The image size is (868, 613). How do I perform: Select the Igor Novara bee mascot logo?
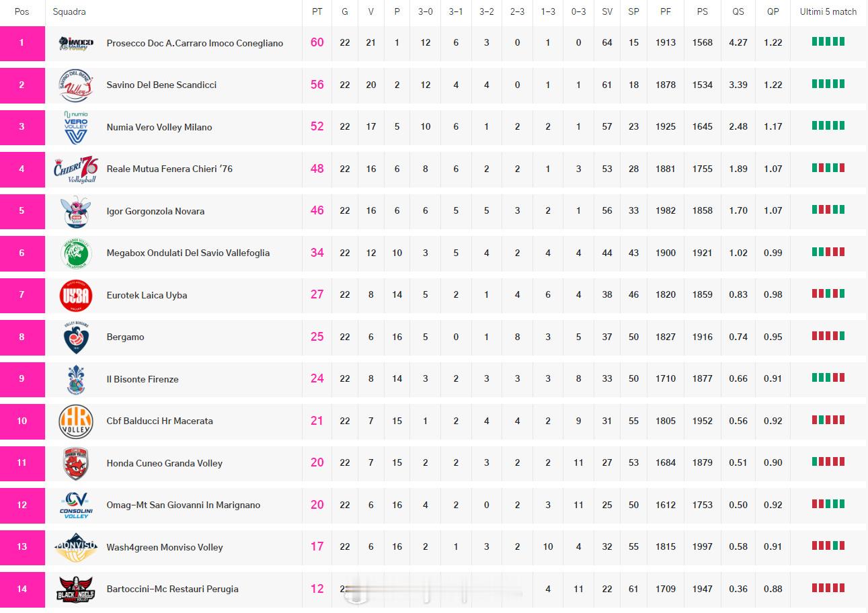pos(76,211)
